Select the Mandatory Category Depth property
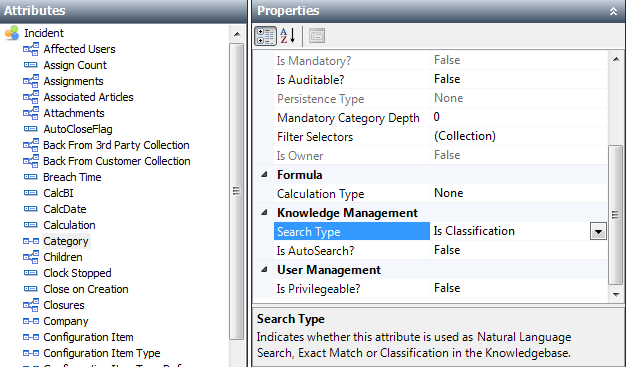 click(348, 118)
